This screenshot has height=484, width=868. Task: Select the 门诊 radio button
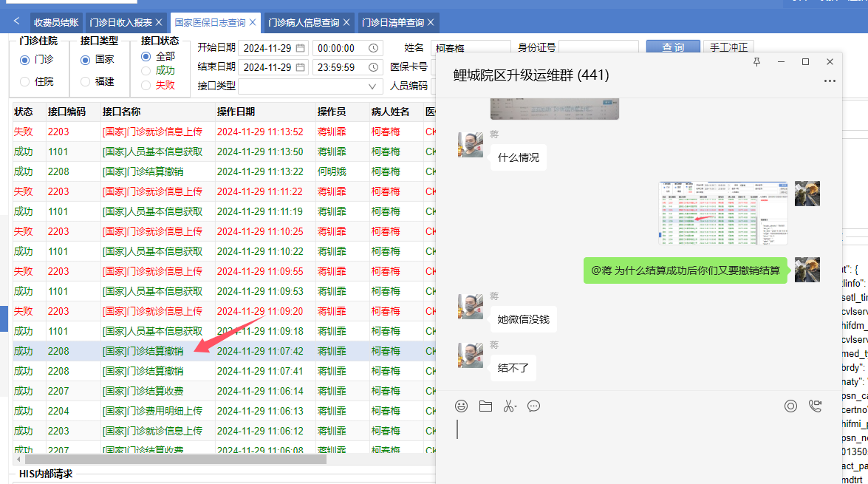coord(24,60)
